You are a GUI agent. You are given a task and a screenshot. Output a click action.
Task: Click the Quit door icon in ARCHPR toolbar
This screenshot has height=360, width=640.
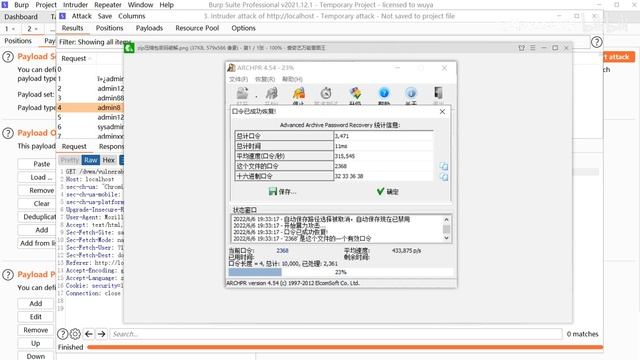[x=438, y=93]
